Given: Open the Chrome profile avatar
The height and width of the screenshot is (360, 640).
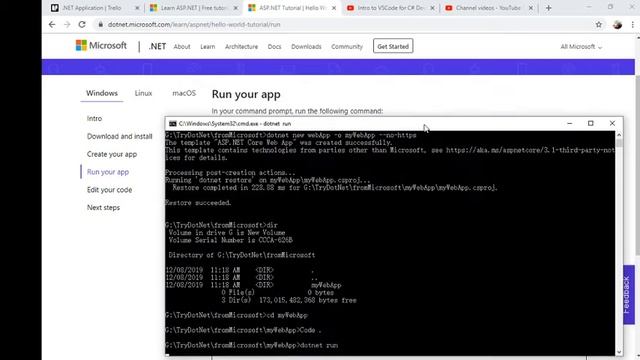Looking at the screenshot, I should tap(617, 24).
